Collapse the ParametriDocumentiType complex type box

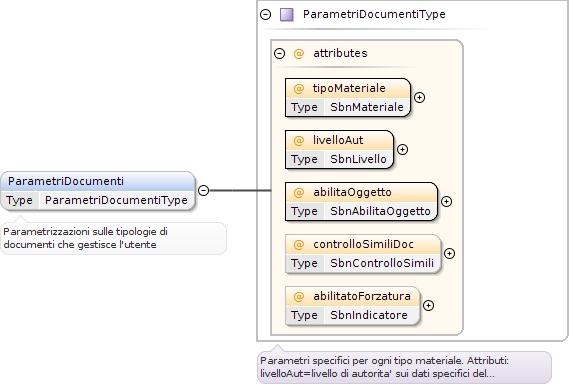click(266, 15)
